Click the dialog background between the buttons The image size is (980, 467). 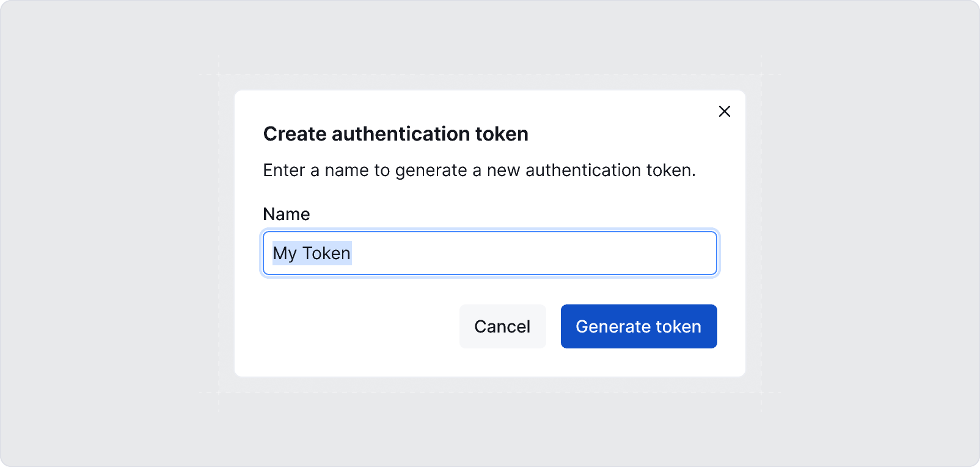click(553, 326)
